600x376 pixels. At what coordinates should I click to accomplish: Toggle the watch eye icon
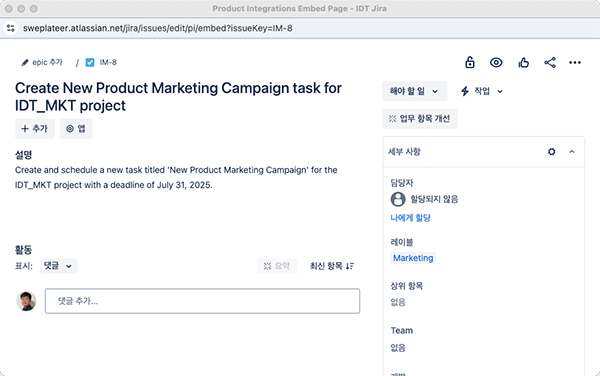(496, 62)
